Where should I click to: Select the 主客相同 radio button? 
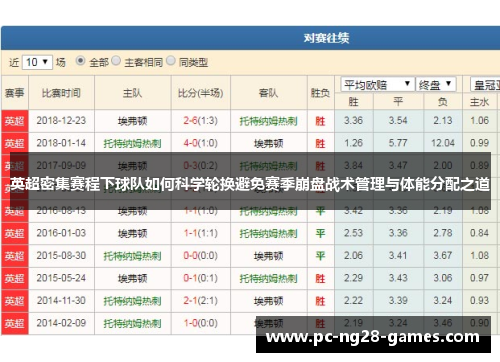click(116, 61)
